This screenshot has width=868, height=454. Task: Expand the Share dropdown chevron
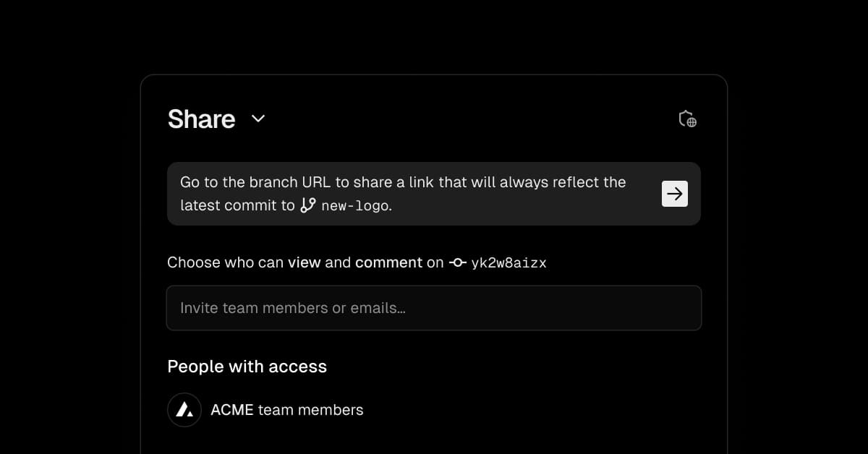[x=258, y=119]
